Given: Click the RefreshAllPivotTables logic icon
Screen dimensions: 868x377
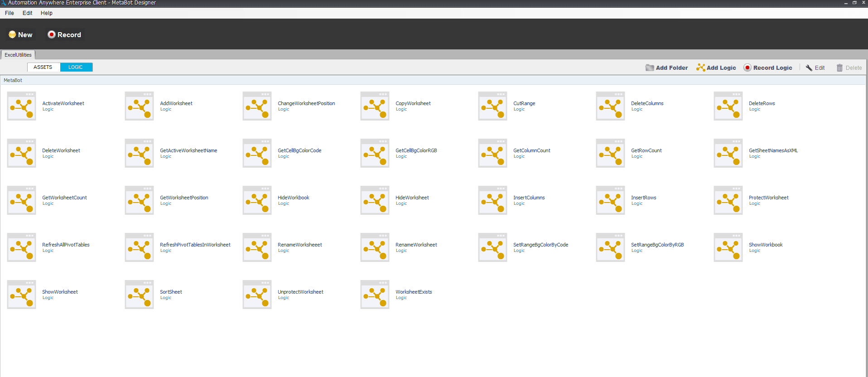Looking at the screenshot, I should [22, 247].
